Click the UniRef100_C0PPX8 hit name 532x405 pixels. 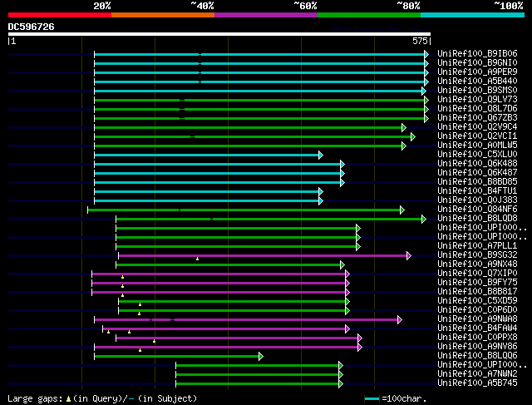coord(477,338)
